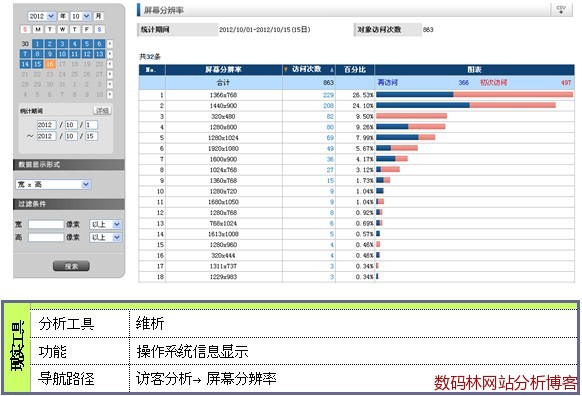Image resolution: width=582 pixels, height=396 pixels.
Task: Click the 屏幕分辨率 column header
Action: click(223, 69)
